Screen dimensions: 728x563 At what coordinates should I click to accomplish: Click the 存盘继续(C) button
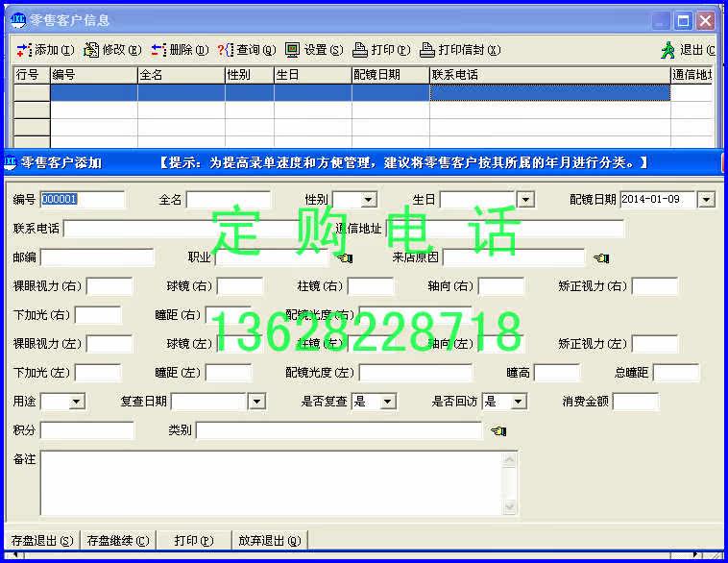click(118, 540)
